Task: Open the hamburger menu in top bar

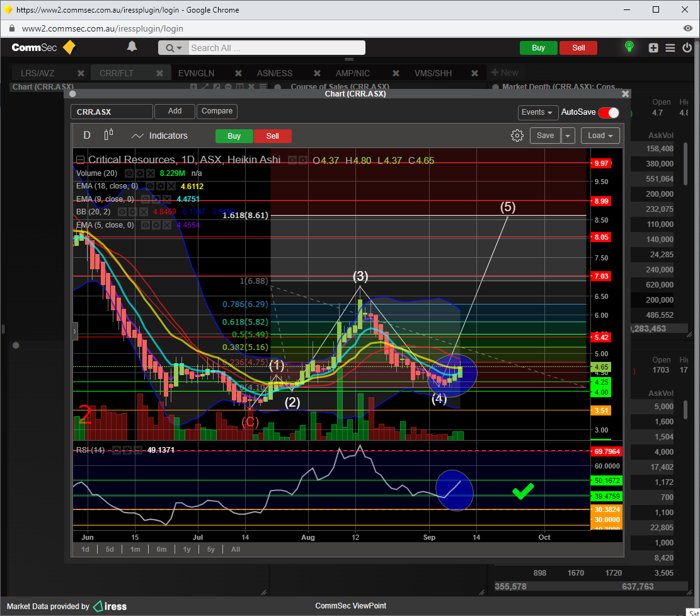Action: point(670,48)
